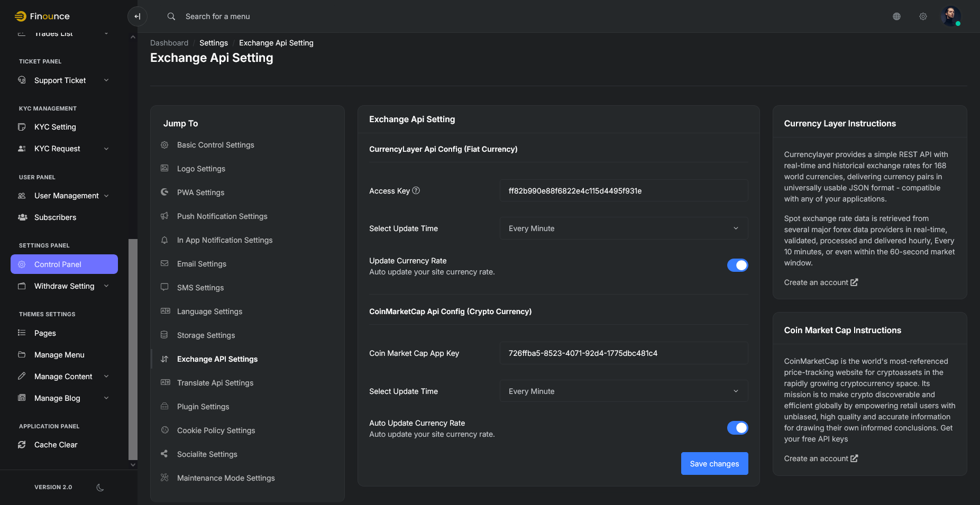Viewport: 980px width, 505px height.
Task: Go to Basic Control Settings
Action: pyautogui.click(x=215, y=145)
